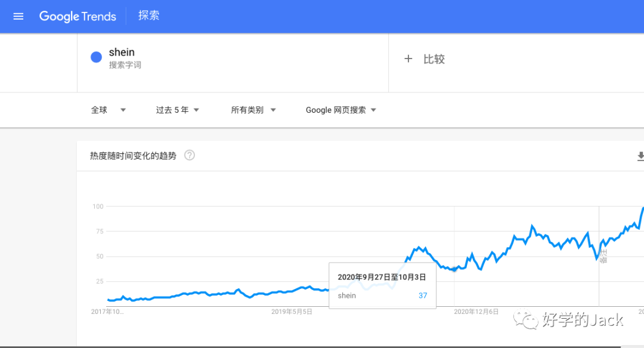Click the 比较 compare option

pos(434,59)
